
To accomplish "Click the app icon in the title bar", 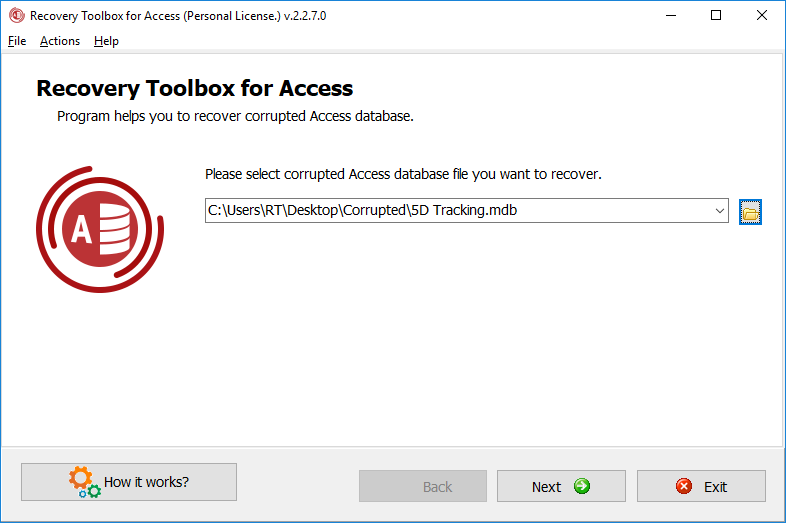I will [17, 16].
